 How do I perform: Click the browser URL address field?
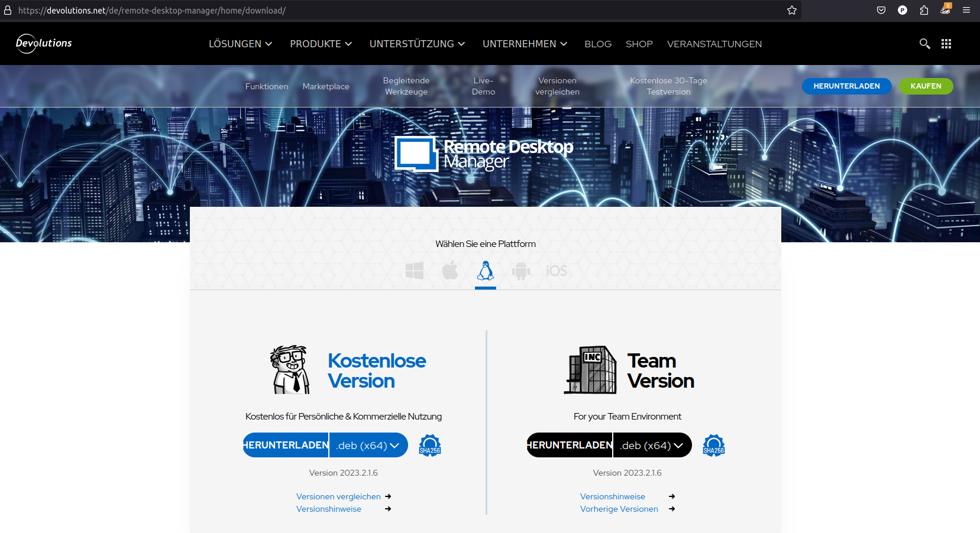coord(402,11)
